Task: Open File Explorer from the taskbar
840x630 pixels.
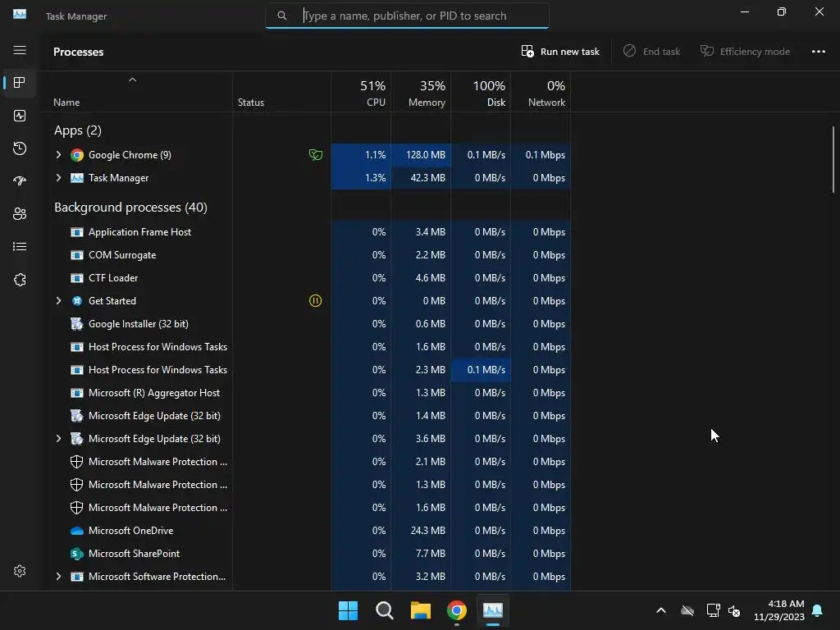Action: (x=421, y=610)
